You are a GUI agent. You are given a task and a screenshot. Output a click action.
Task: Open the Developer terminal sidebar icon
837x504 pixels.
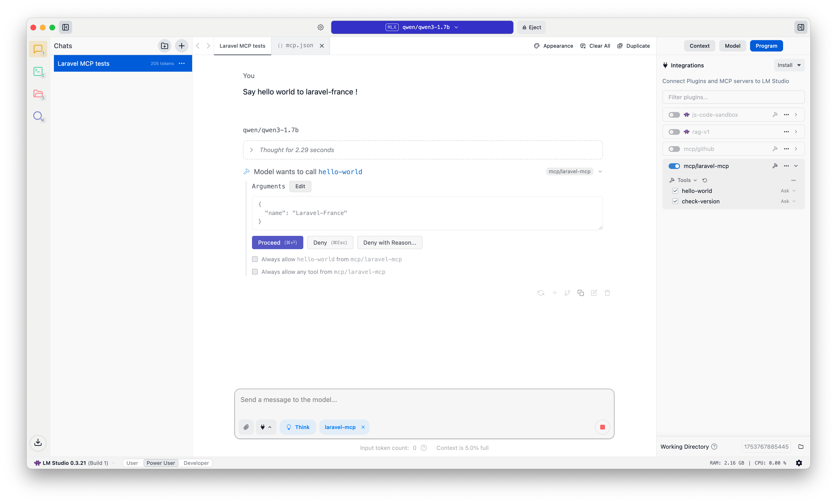click(38, 72)
